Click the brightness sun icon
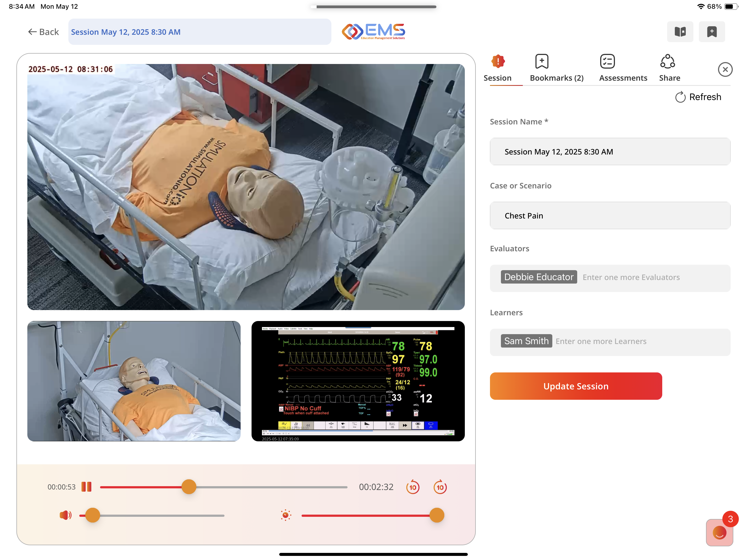This screenshot has width=747, height=560. click(286, 515)
